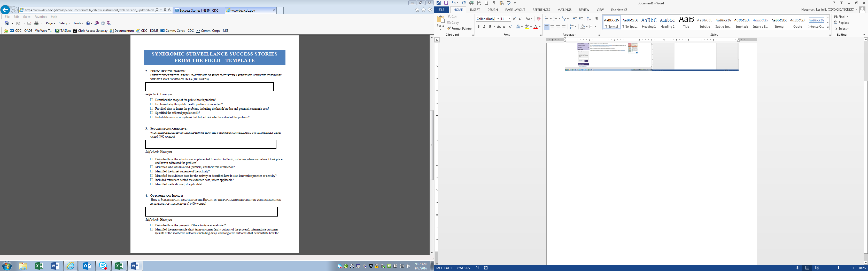
Task: Click the IE home page icon
Action: 417,10
